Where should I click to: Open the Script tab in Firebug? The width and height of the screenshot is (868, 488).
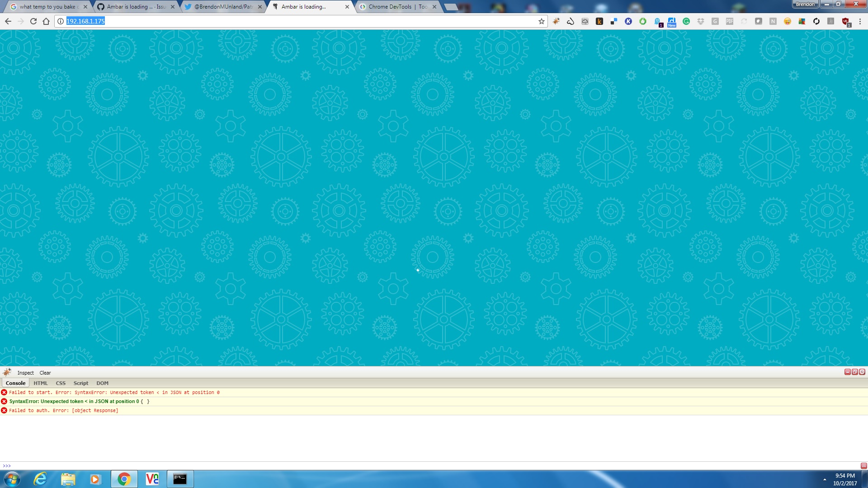pos(81,383)
